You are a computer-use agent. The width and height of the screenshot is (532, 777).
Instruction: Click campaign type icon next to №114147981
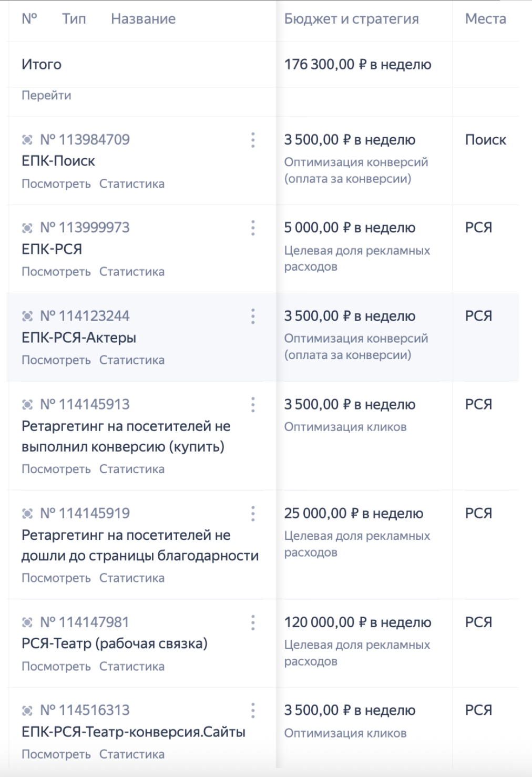27,622
